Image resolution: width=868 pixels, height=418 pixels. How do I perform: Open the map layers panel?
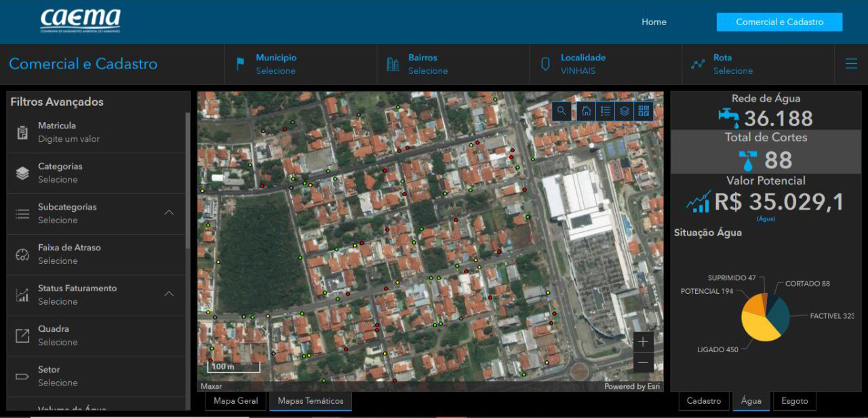pos(625,111)
